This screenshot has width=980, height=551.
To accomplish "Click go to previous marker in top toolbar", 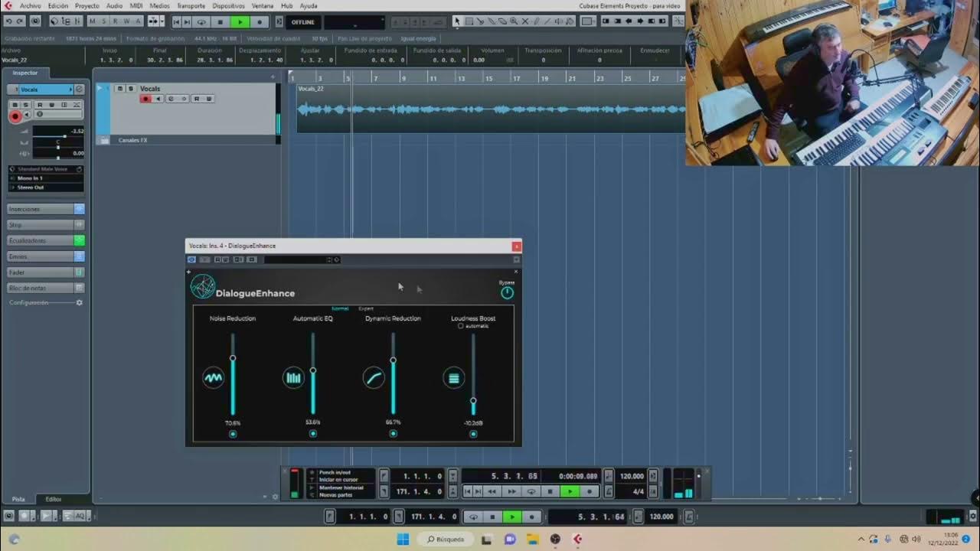I will [x=177, y=22].
